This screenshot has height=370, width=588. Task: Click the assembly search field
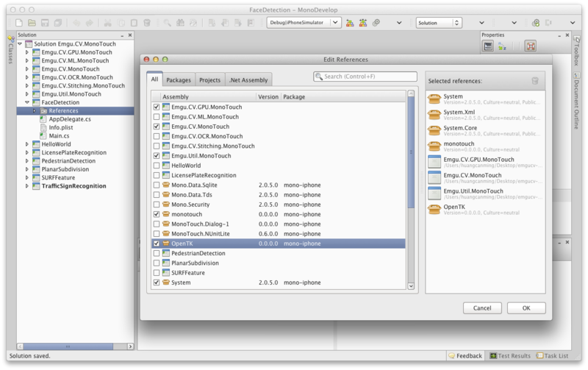pyautogui.click(x=365, y=77)
